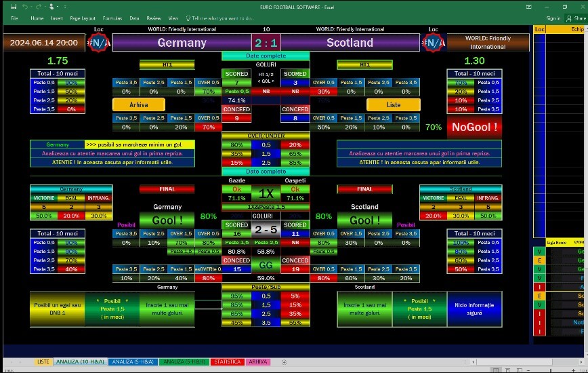This screenshot has width=588, height=373.
Task: Click the 1.75 value above Germany totals
Action: point(58,60)
